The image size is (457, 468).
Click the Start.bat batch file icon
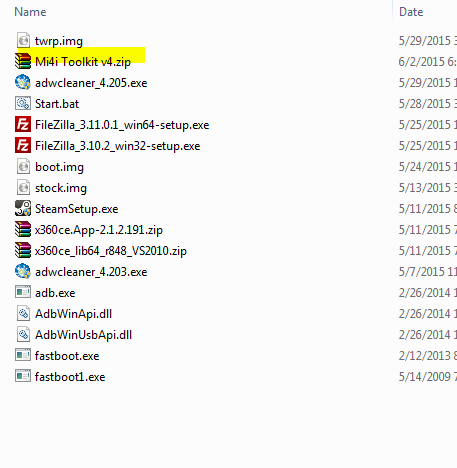23,103
